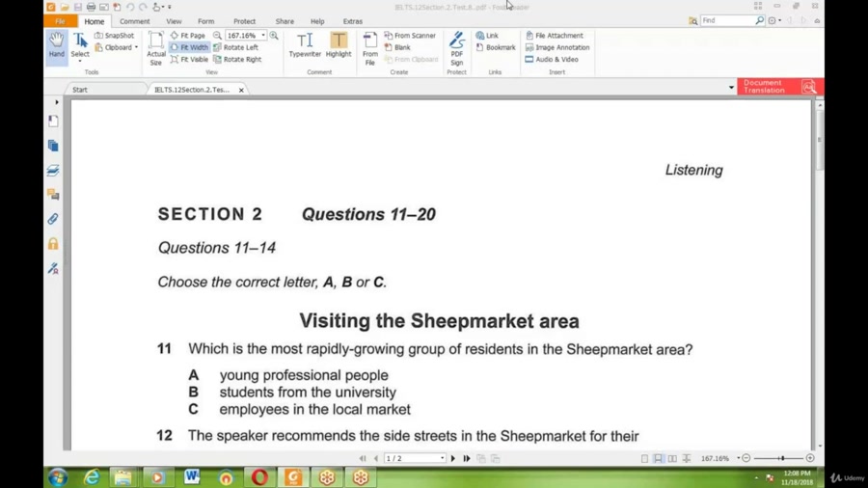
Task: Open the zoom percentage dropdown in ribbon
Action: [263, 36]
